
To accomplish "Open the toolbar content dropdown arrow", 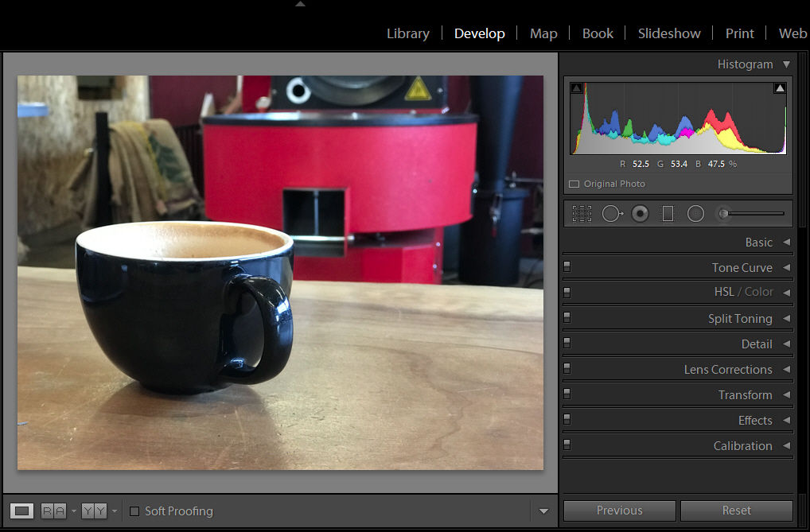I will [x=543, y=511].
